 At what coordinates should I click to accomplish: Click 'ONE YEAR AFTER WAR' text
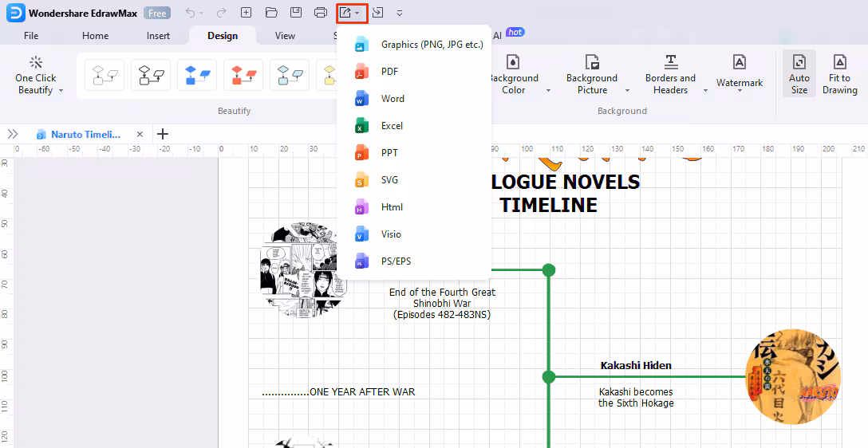[362, 391]
